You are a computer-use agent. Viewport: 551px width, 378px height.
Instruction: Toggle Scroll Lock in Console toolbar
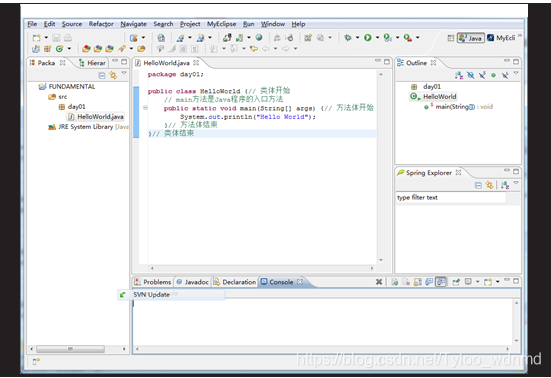[417, 282]
